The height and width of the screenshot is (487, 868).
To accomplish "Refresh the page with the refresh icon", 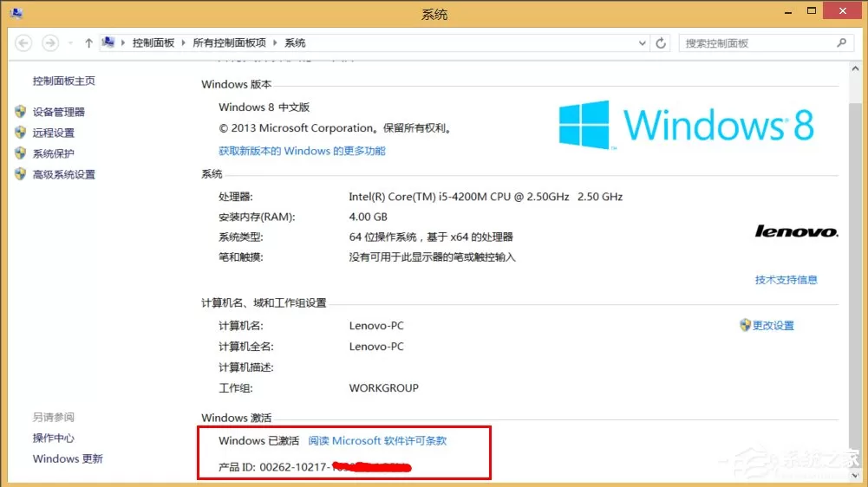I will [x=661, y=43].
